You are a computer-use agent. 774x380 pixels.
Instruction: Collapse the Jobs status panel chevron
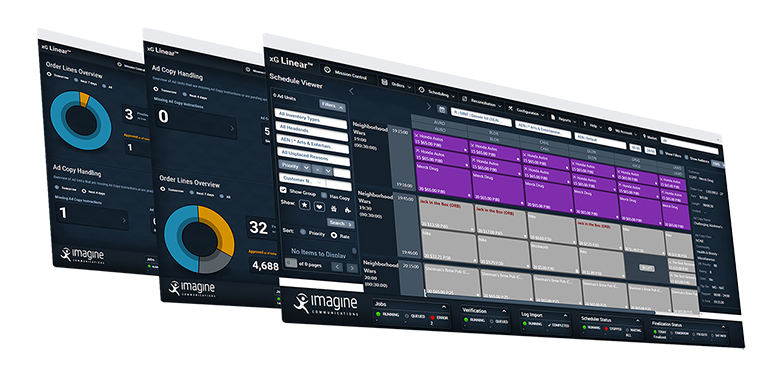click(444, 307)
